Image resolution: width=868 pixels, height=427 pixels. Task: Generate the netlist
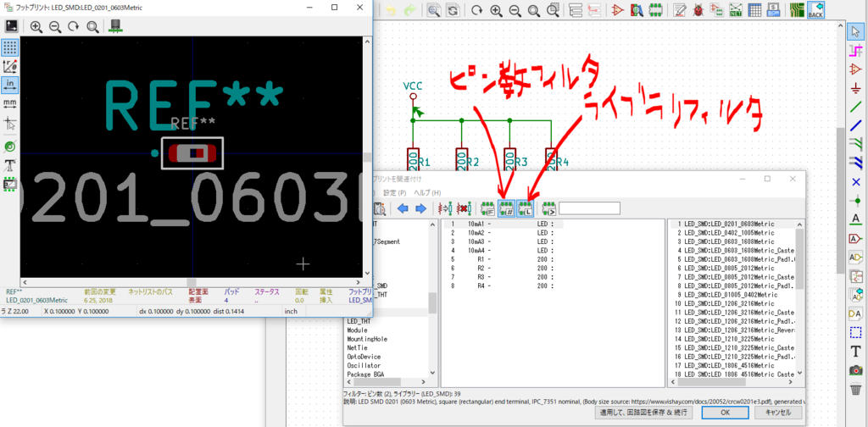coord(737,10)
